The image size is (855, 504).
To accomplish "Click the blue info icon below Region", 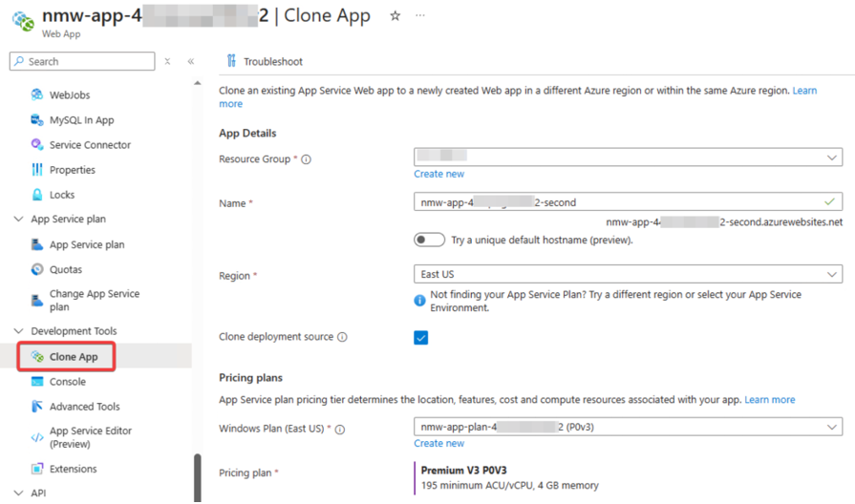I will click(419, 301).
